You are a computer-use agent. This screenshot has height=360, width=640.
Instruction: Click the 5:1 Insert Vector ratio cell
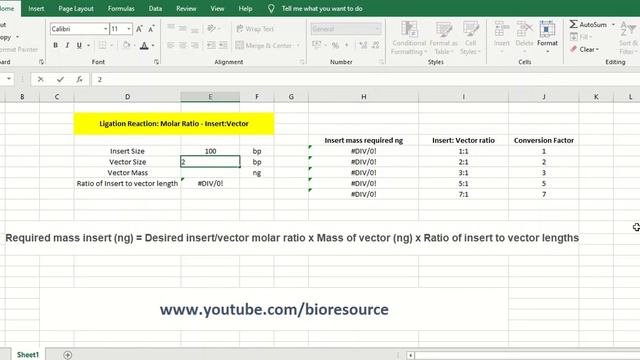click(x=463, y=184)
